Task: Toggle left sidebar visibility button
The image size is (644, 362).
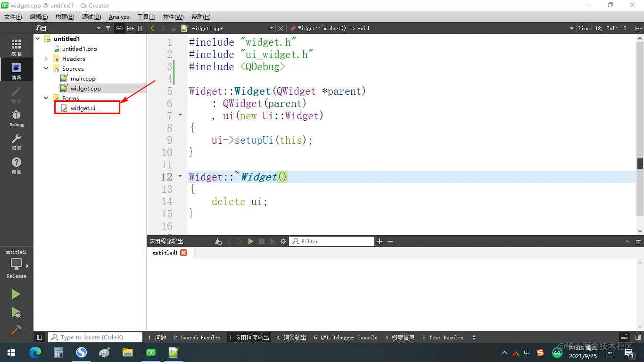Action: pyautogui.click(x=40, y=337)
